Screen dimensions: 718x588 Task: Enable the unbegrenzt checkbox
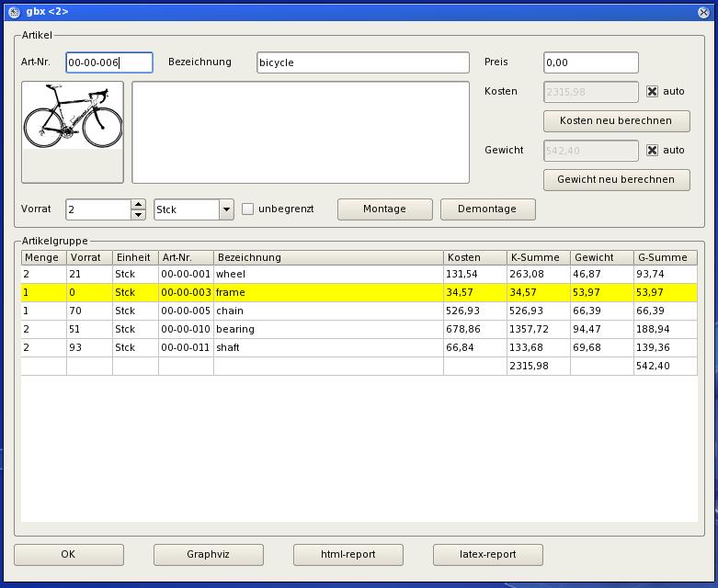tap(247, 209)
